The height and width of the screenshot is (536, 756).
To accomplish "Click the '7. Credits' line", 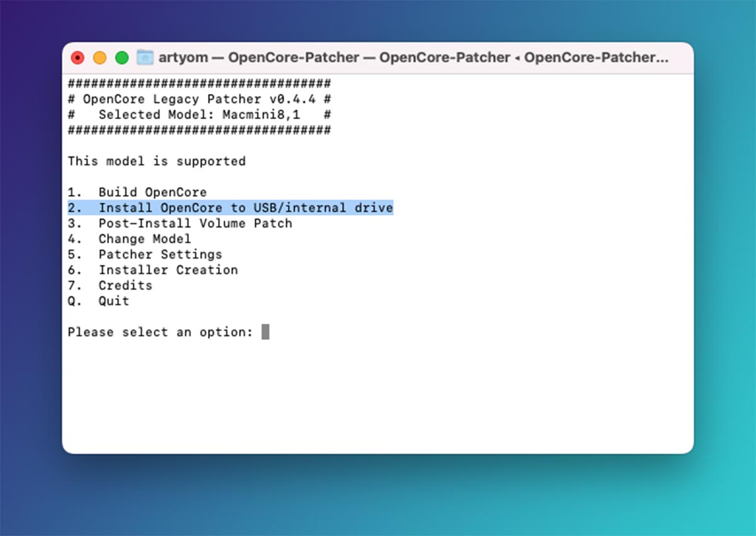I will pos(110,286).
